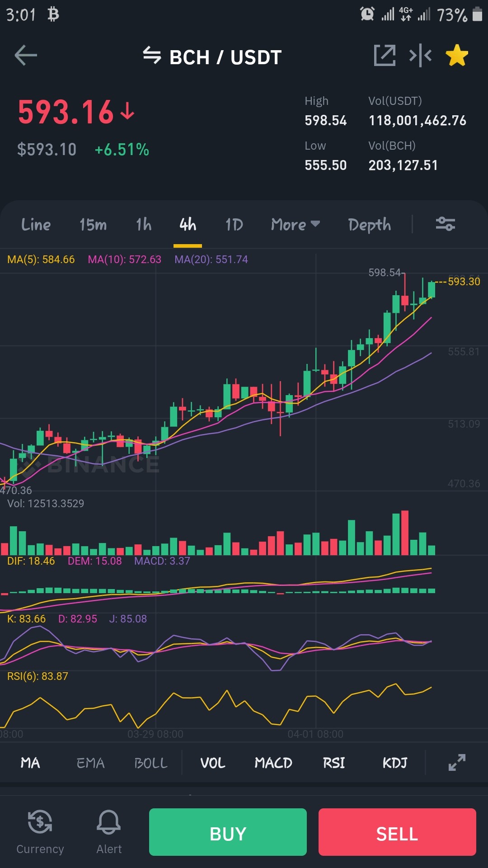
Task: Remove BCH/USDT from favorites star
Action: (457, 56)
